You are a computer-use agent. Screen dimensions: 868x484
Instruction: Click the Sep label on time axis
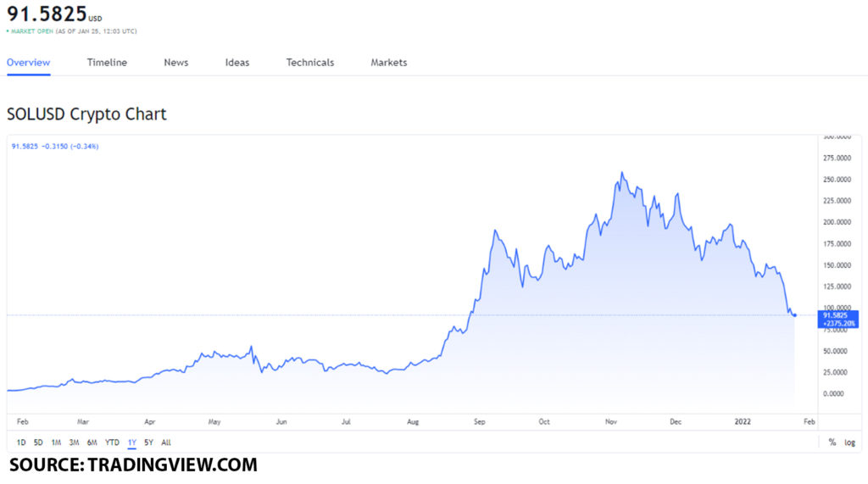(480, 422)
